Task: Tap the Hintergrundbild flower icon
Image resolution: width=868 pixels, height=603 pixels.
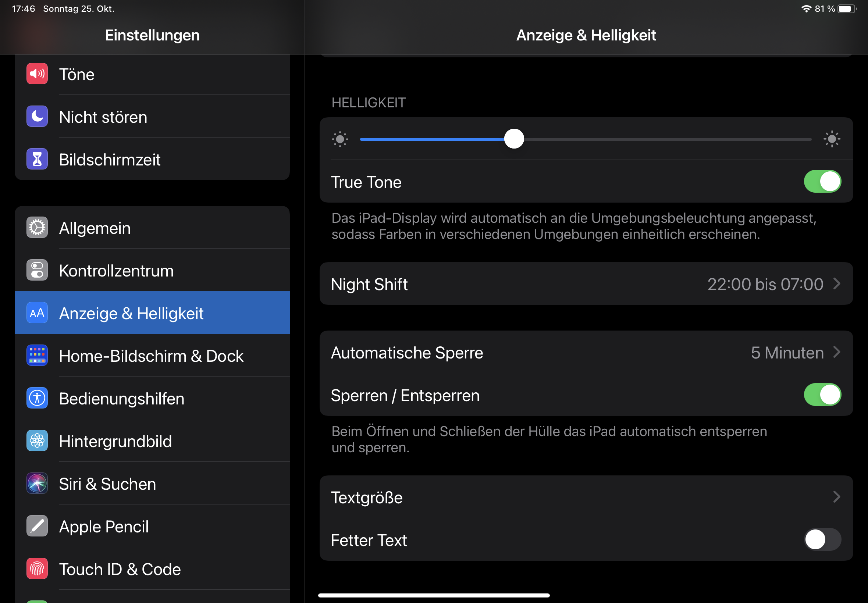Action: (x=37, y=441)
